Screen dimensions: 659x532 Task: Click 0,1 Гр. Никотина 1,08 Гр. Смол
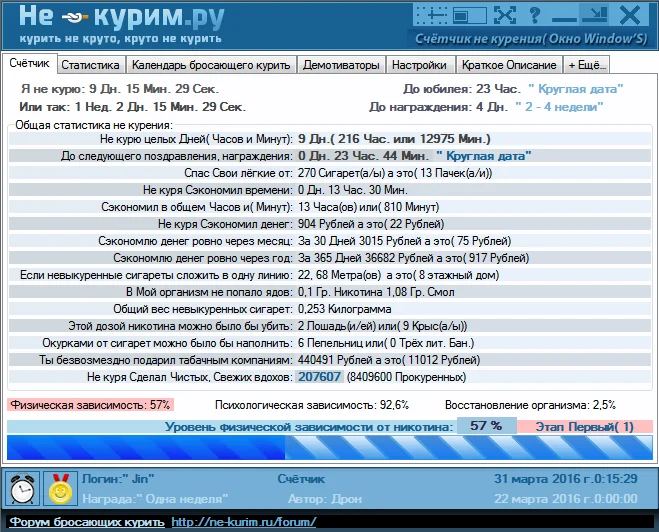point(376,292)
